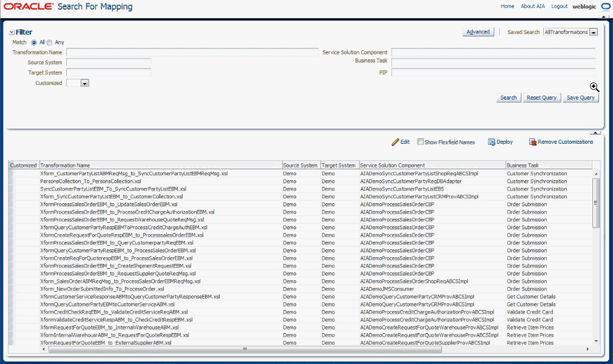Click the Service Solution Component input field
This screenshot has height=364, width=613.
(x=493, y=52)
